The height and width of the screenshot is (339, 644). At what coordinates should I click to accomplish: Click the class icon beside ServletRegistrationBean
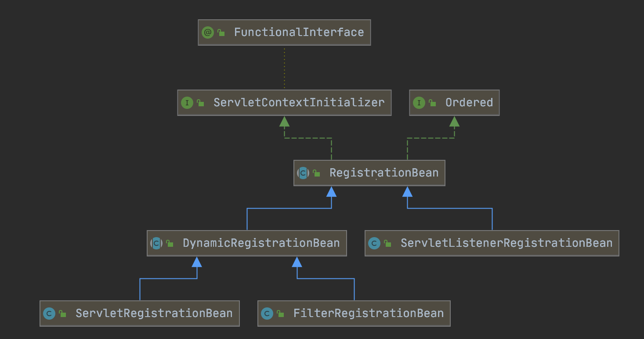(49, 313)
